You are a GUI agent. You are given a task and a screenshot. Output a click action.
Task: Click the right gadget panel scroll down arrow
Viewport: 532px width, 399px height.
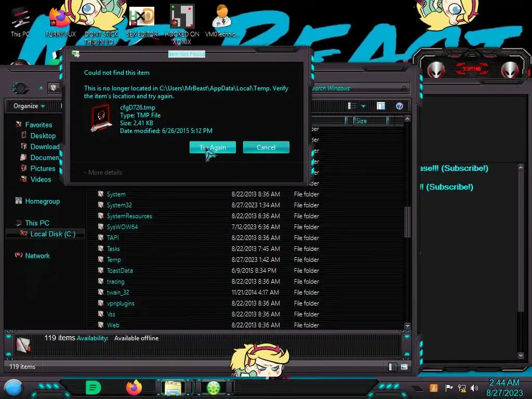521,355
